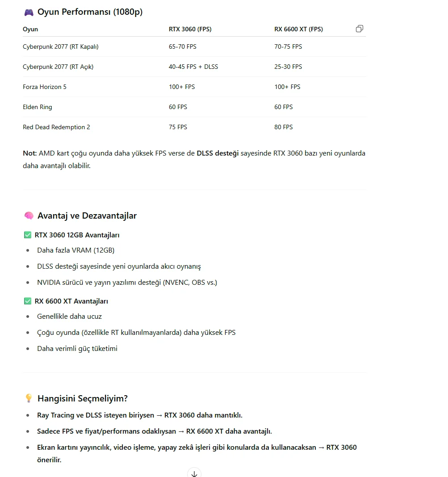The height and width of the screenshot is (477, 448).
Task: Click the Hangisini Seçmeliyim? heading
Action: pyautogui.click(x=83, y=398)
